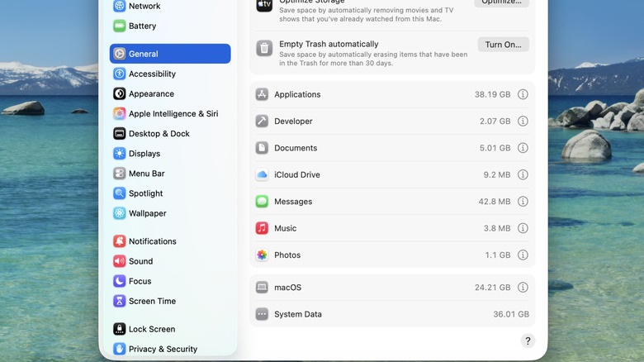
Task: Click the macOS laptop icon
Action: [262, 287]
